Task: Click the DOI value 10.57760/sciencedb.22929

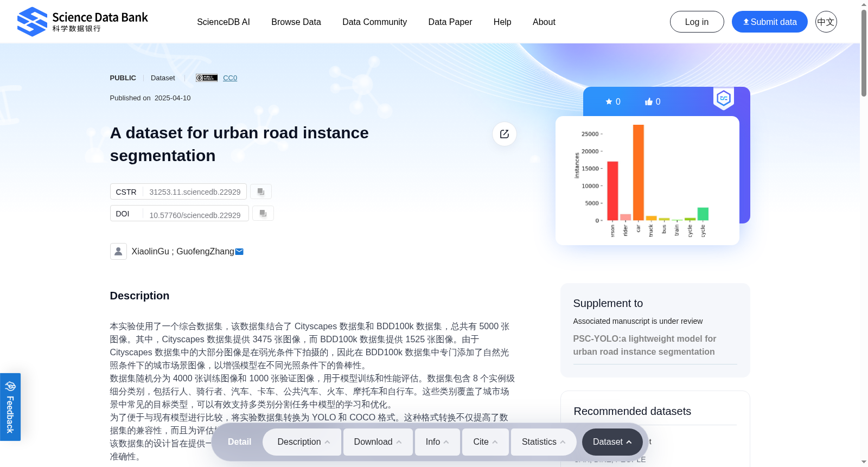Action: pos(195,215)
